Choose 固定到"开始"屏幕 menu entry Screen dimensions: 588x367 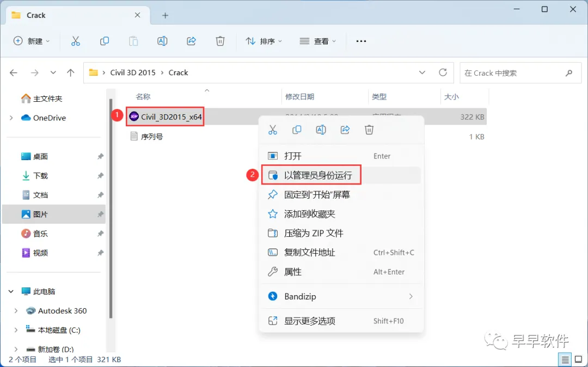coord(341,194)
